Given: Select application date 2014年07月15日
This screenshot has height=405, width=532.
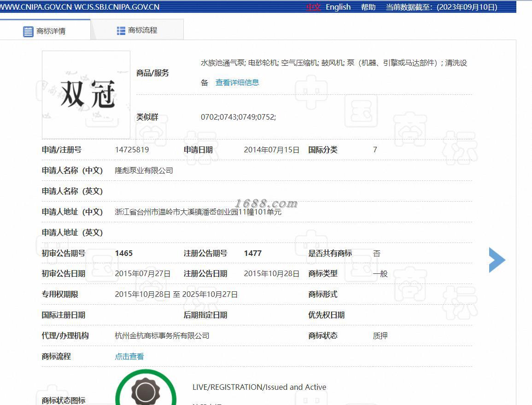Looking at the screenshot, I should (x=272, y=150).
